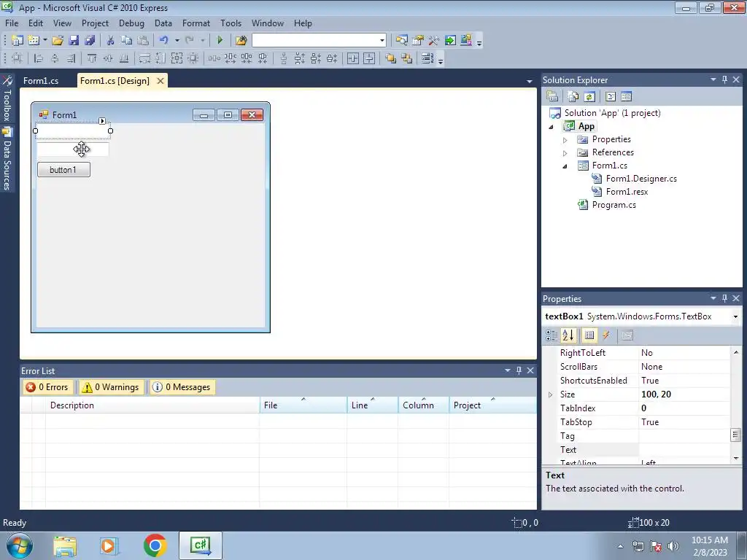
Task: Click the Copy toolbar icon
Action: coord(126,41)
